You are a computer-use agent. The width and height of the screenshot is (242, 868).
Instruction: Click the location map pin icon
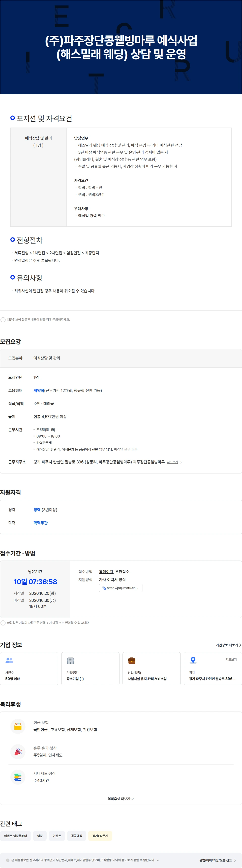(193, 660)
